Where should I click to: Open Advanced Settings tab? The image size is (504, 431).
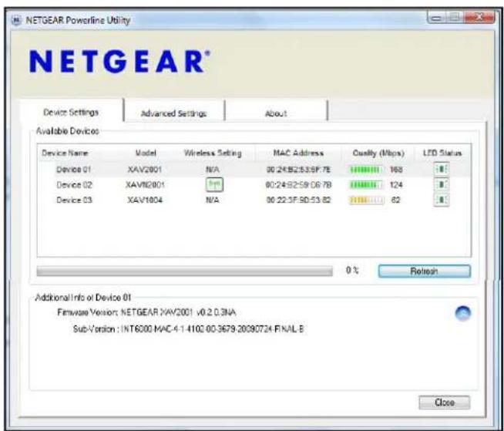pyautogui.click(x=173, y=113)
